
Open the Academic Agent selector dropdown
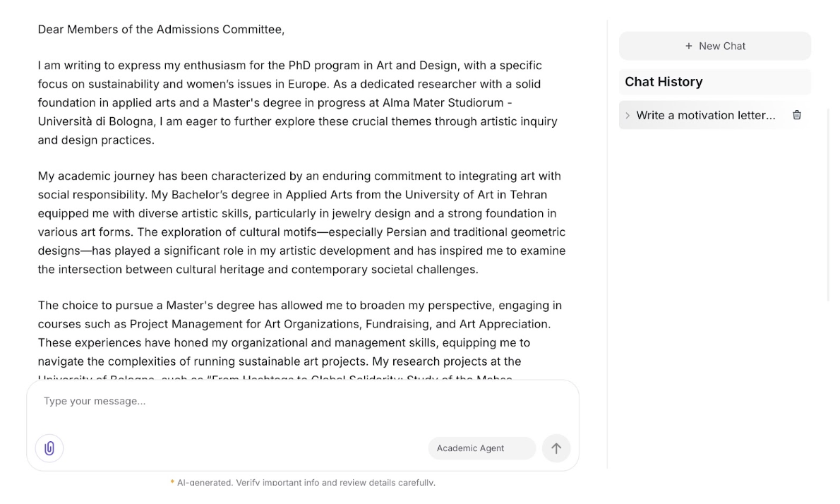[x=481, y=448]
